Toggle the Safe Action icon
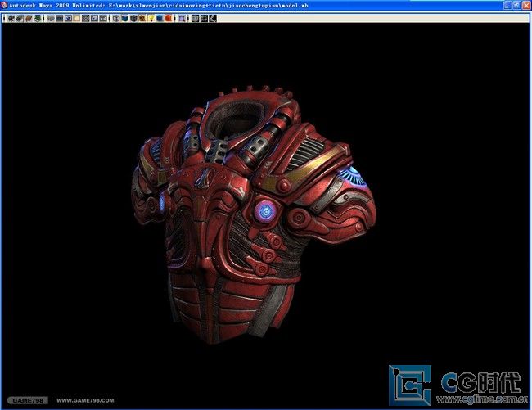The height and width of the screenshot is (410, 532). point(94,18)
